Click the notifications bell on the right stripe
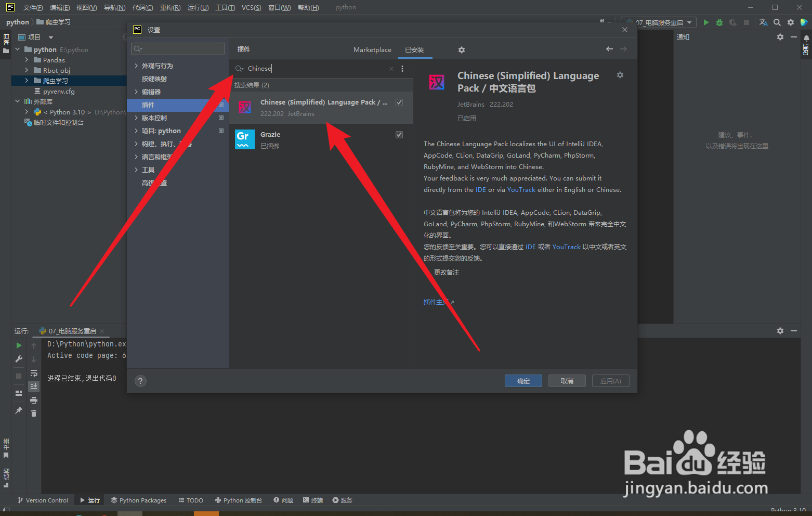The image size is (812, 516). point(806,38)
